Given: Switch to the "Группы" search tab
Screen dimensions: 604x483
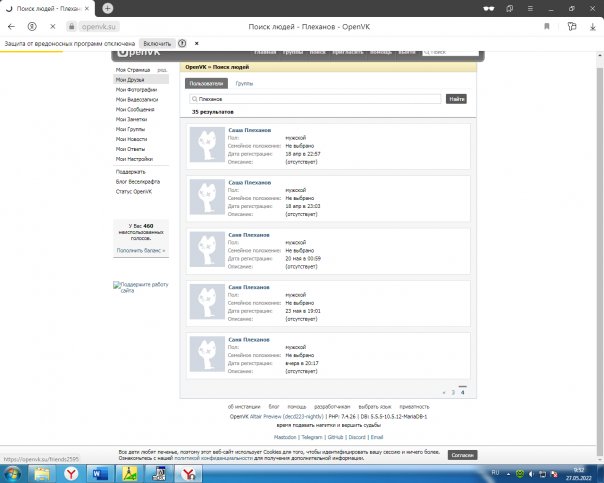Looking at the screenshot, I should [244, 83].
